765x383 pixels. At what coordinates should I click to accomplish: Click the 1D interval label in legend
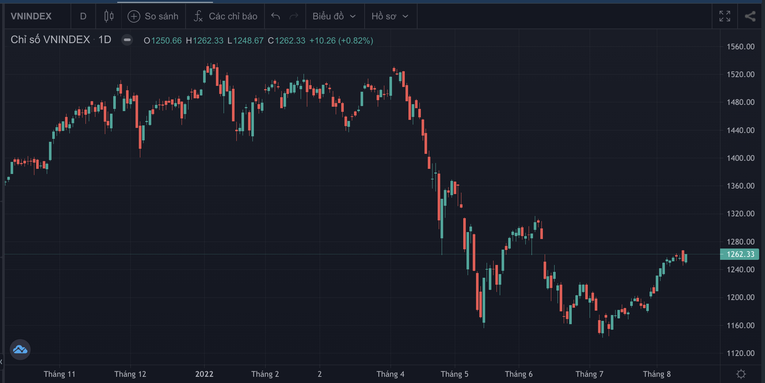coord(105,40)
